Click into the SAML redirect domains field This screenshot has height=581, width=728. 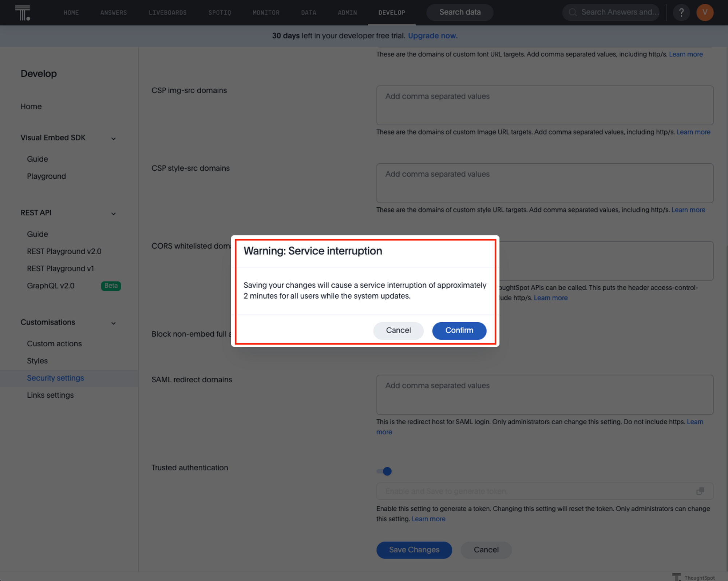click(x=545, y=394)
